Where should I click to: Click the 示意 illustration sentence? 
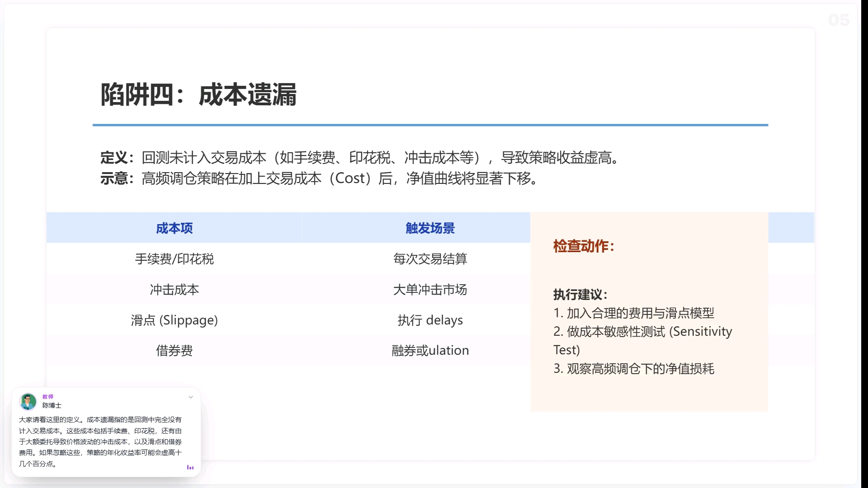pyautogui.click(x=320, y=178)
